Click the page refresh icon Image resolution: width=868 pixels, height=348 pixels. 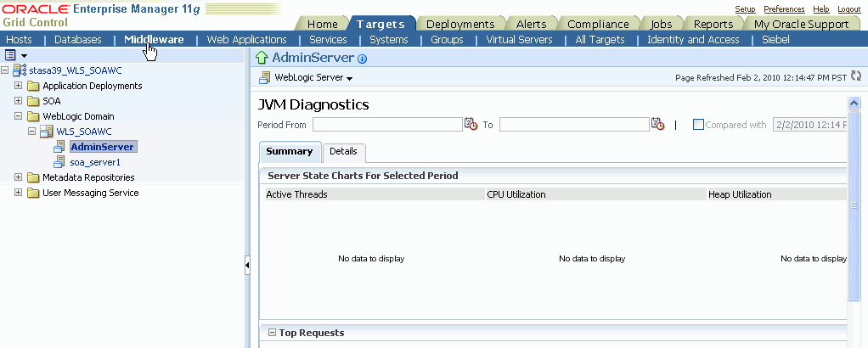(856, 76)
